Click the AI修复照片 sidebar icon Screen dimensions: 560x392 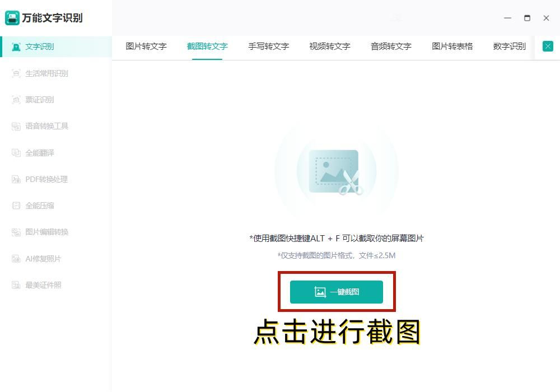(16, 259)
